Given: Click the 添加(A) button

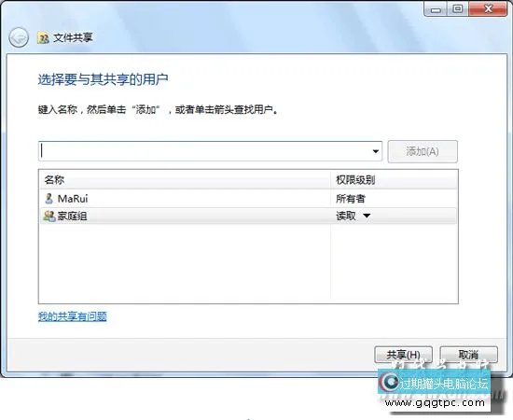Looking at the screenshot, I should (423, 151).
